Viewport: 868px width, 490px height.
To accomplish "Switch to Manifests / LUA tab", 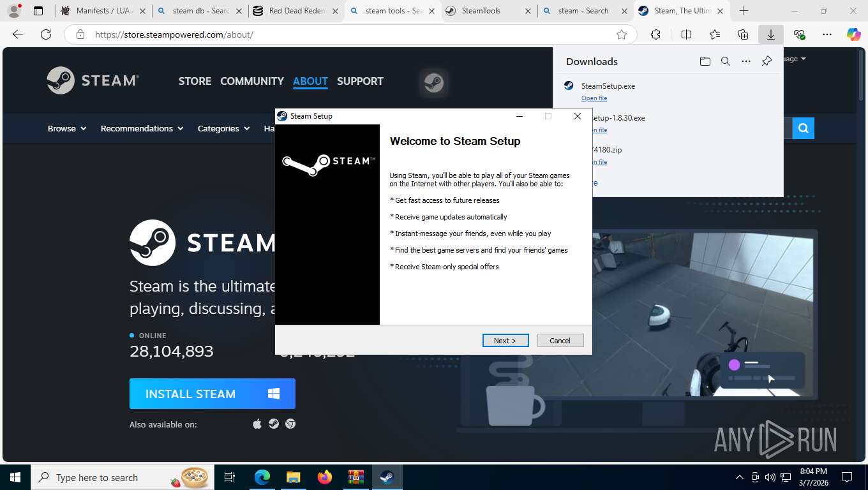I will [103, 11].
